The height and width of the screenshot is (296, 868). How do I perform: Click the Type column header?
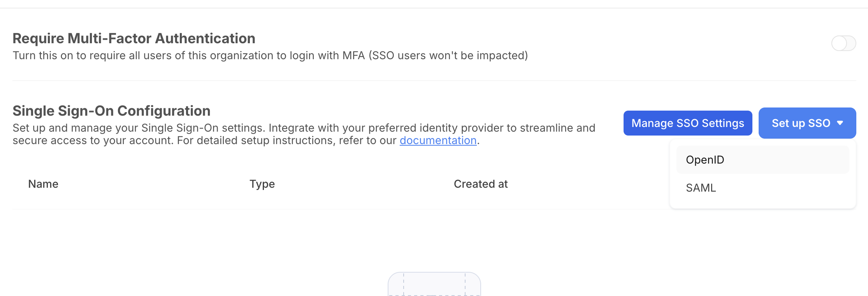click(262, 184)
